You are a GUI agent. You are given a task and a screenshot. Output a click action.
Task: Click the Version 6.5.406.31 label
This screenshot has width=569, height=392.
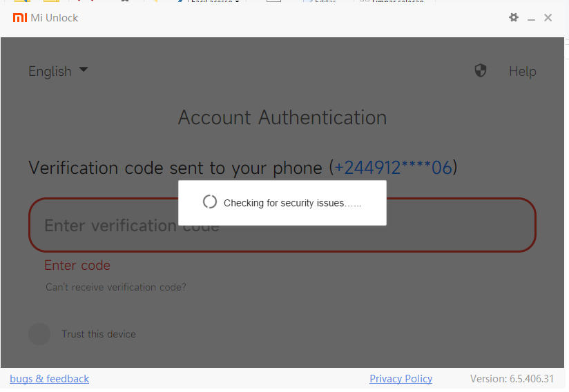[512, 379]
